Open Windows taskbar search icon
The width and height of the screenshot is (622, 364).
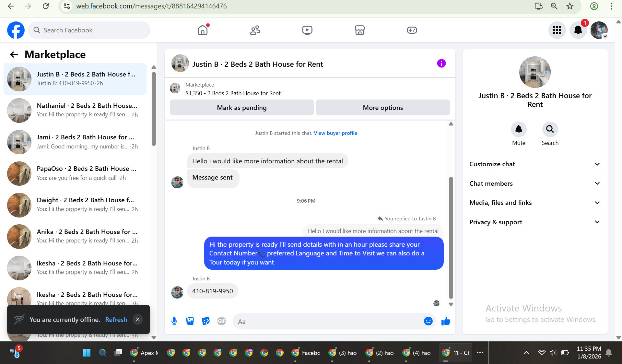click(102, 353)
